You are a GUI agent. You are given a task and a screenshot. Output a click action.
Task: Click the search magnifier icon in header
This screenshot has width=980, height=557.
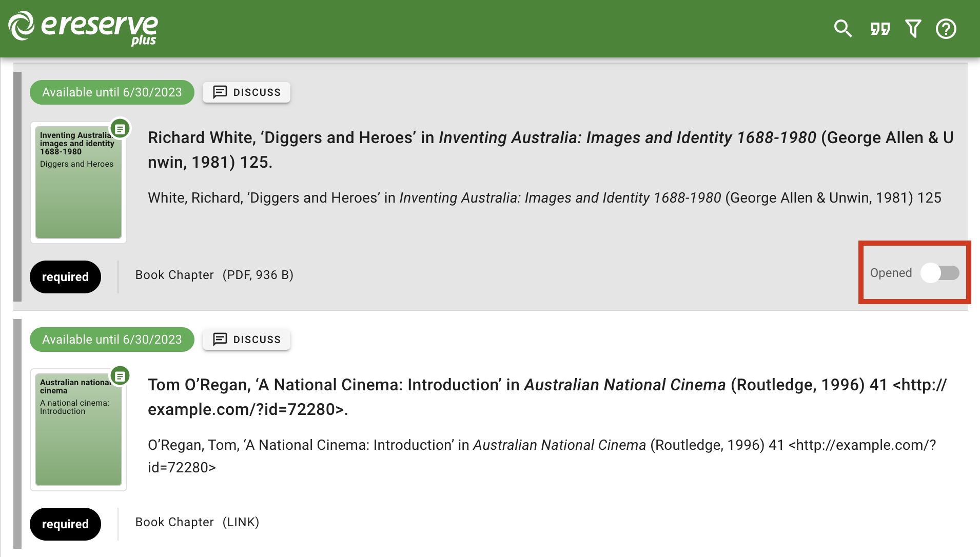tap(842, 29)
